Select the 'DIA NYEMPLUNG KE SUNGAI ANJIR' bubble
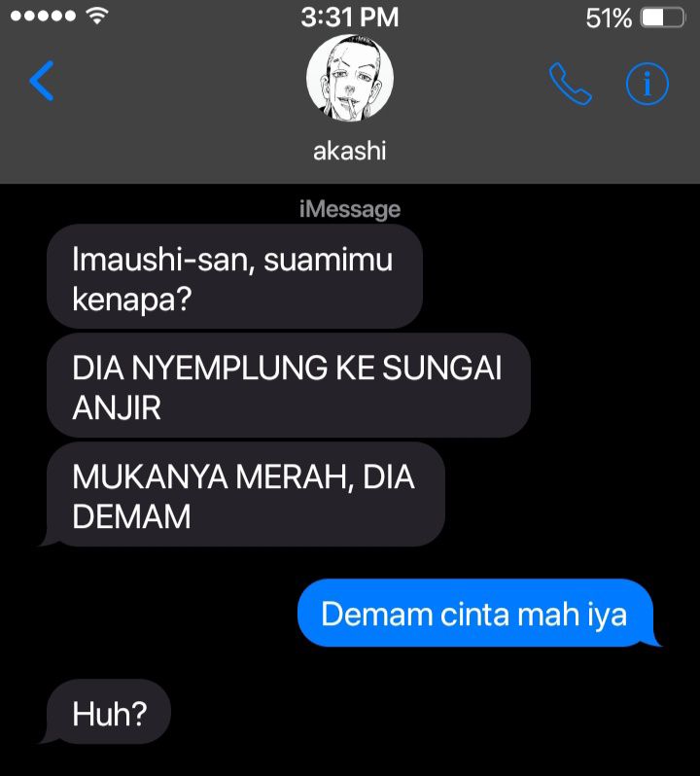 tap(289, 385)
